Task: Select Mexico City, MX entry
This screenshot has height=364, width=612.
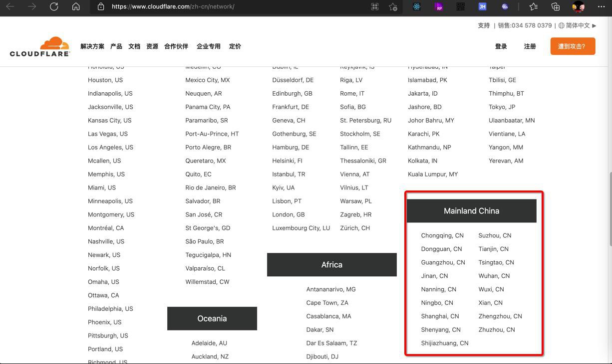Action: (208, 80)
